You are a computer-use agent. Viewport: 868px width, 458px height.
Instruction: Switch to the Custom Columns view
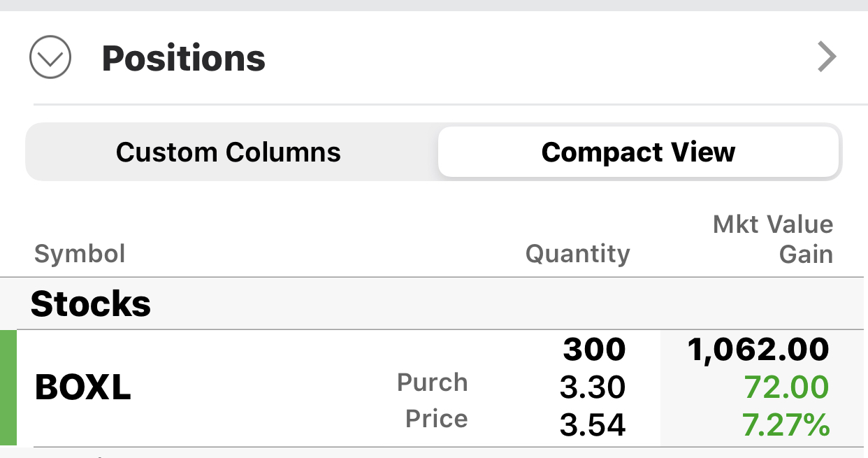pyautogui.click(x=229, y=152)
